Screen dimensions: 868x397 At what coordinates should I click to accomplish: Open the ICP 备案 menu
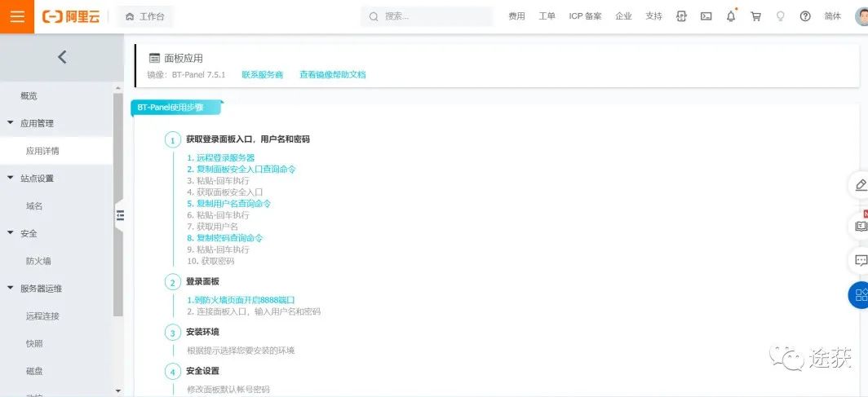coord(585,16)
